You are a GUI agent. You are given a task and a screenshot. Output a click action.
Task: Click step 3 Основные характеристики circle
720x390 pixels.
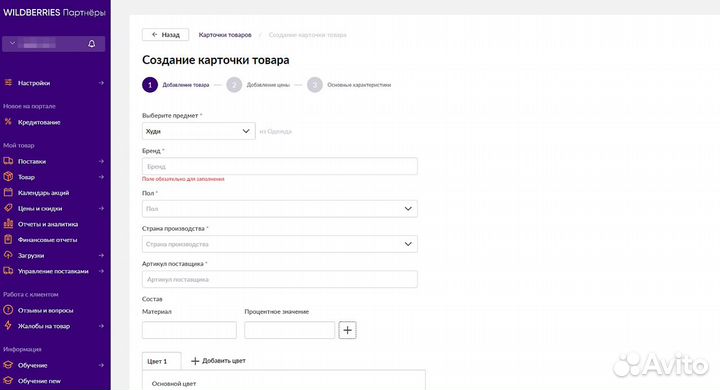[315, 85]
